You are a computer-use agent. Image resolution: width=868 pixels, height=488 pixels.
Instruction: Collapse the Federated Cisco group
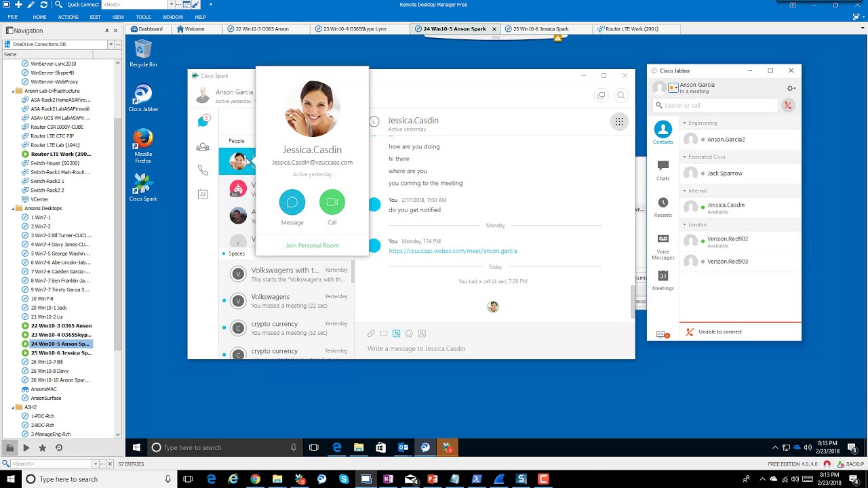684,157
